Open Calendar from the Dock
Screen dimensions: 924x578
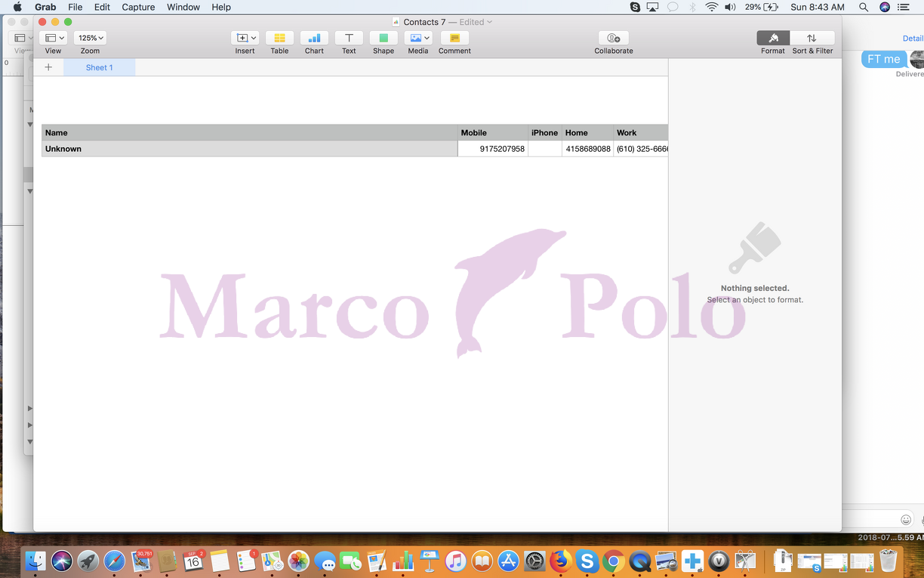tap(193, 561)
